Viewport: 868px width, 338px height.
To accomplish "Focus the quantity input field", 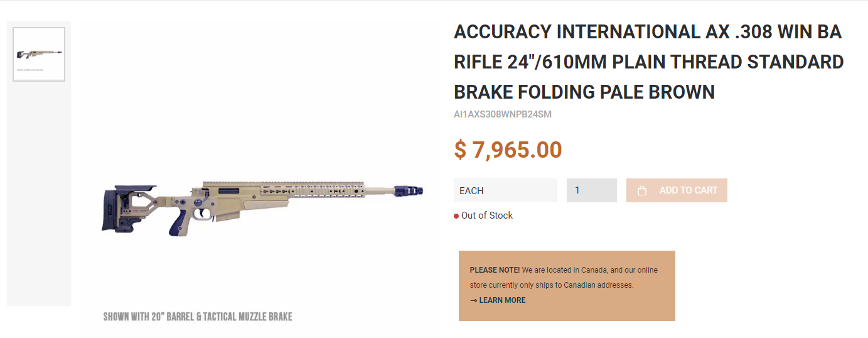I will click(591, 190).
